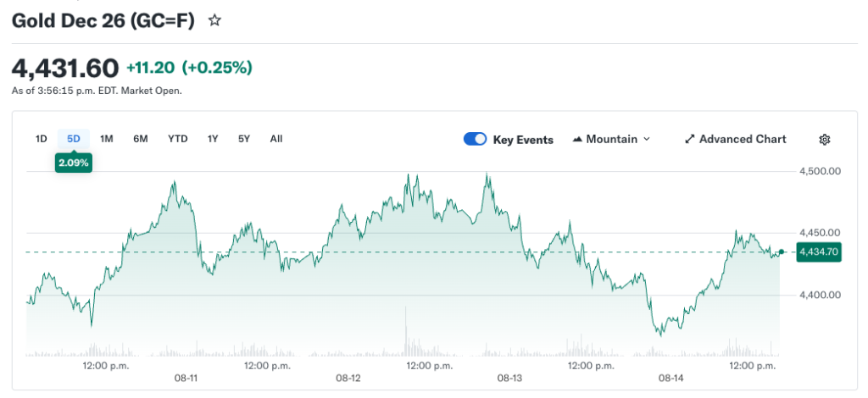Select the 5D time range
868x398 pixels.
74,139
